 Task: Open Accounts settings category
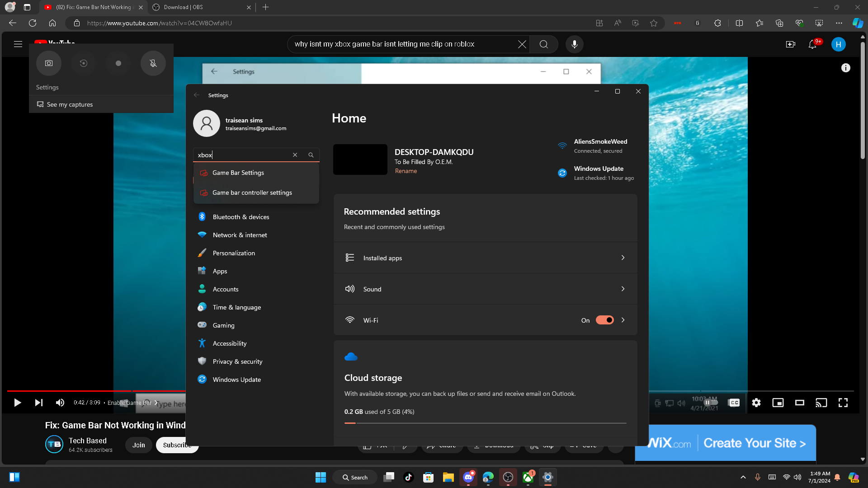(256, 289)
